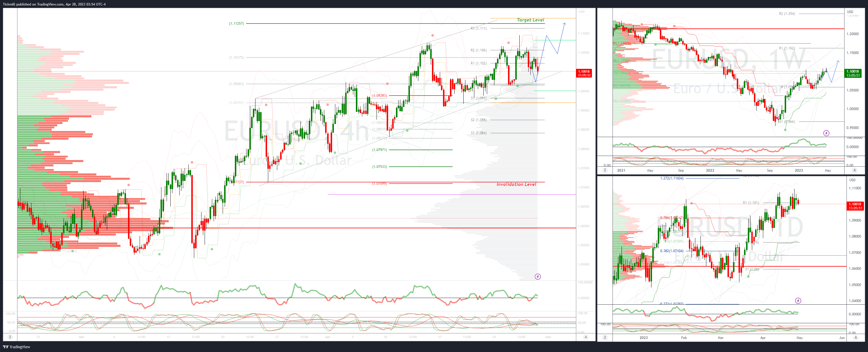Click R2 (1.254) label on weekly chart

pos(786,13)
